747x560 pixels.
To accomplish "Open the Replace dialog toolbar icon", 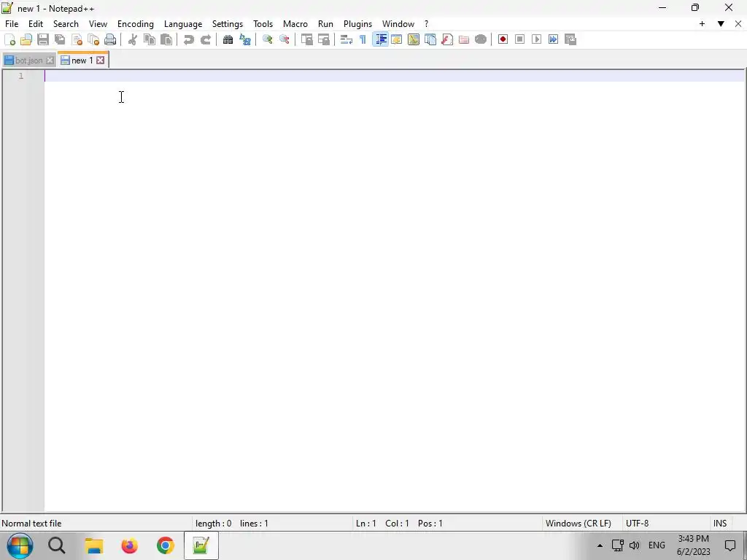I will pos(245,39).
